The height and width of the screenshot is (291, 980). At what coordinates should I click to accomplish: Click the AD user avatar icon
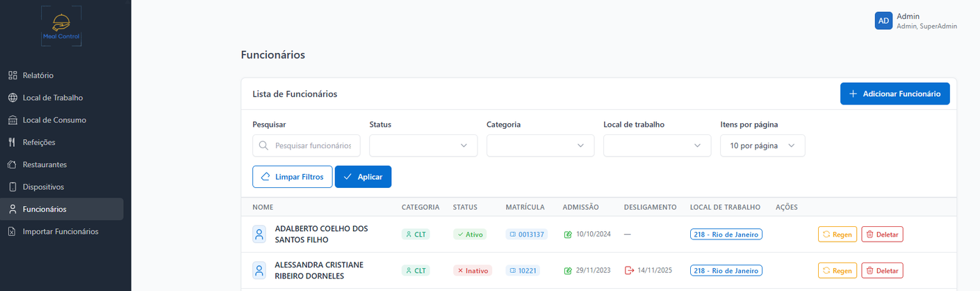[x=883, y=21]
